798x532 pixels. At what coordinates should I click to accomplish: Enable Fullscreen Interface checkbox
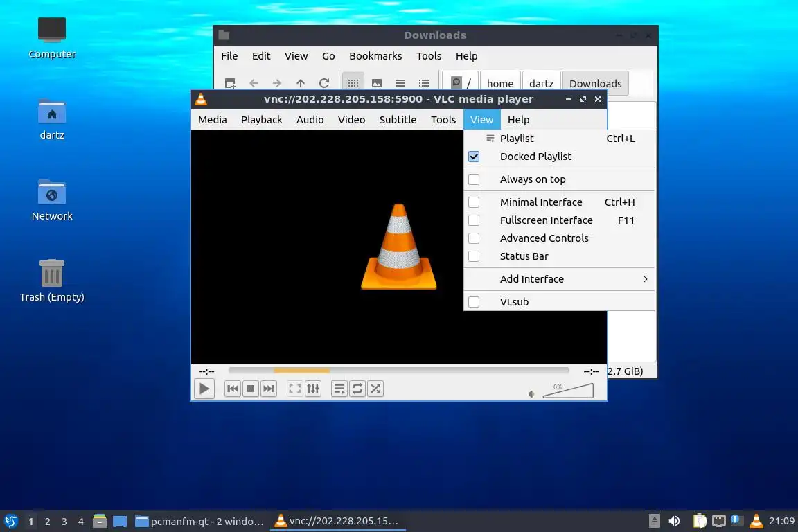[474, 220]
